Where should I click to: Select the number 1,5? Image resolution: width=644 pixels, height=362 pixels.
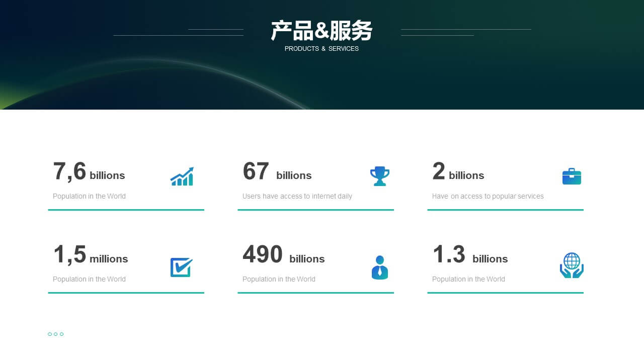(x=69, y=255)
